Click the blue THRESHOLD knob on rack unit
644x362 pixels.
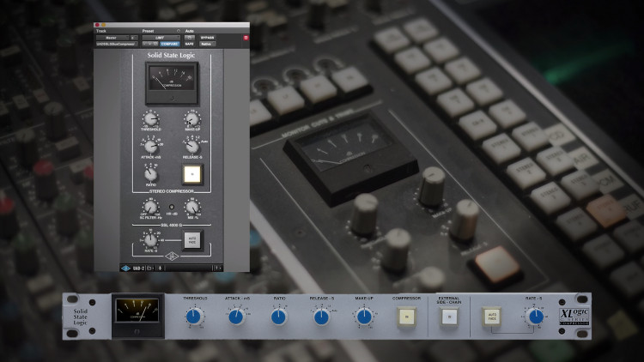point(193,317)
